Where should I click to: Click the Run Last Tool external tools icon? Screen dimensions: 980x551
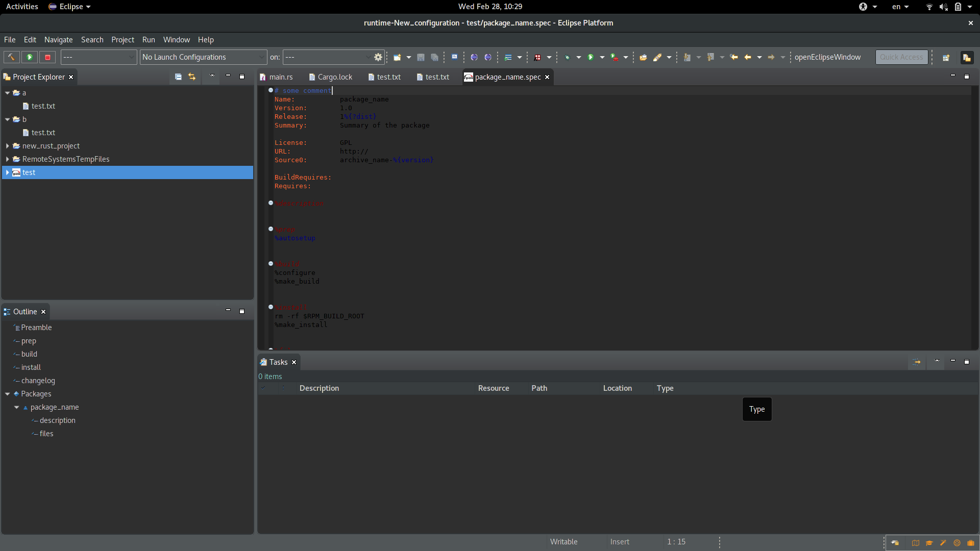(x=614, y=57)
